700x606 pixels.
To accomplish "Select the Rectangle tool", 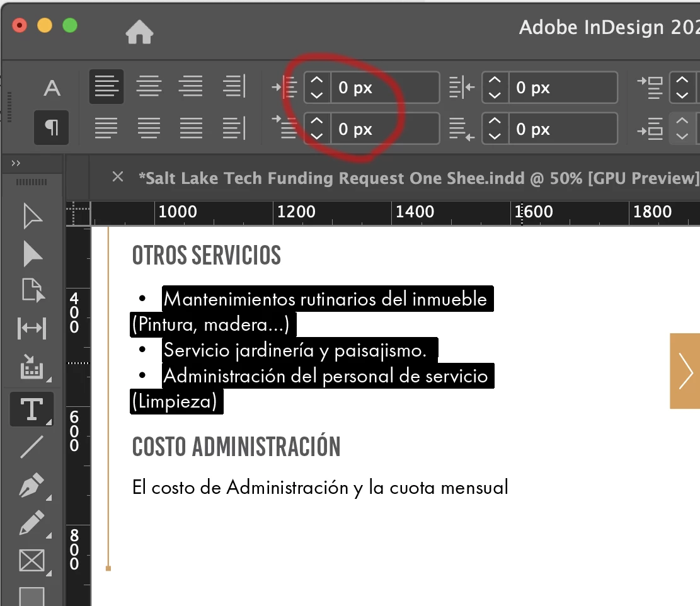I will click(x=32, y=597).
